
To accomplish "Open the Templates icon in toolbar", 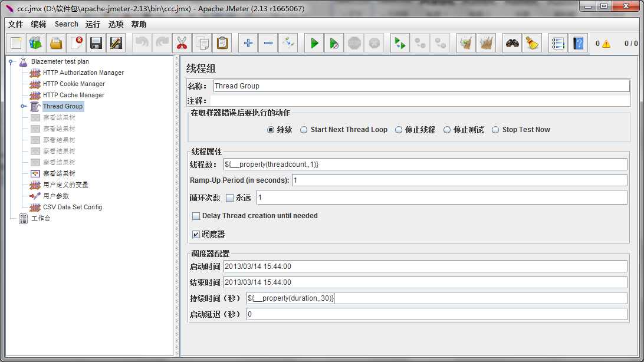I will tap(36, 43).
